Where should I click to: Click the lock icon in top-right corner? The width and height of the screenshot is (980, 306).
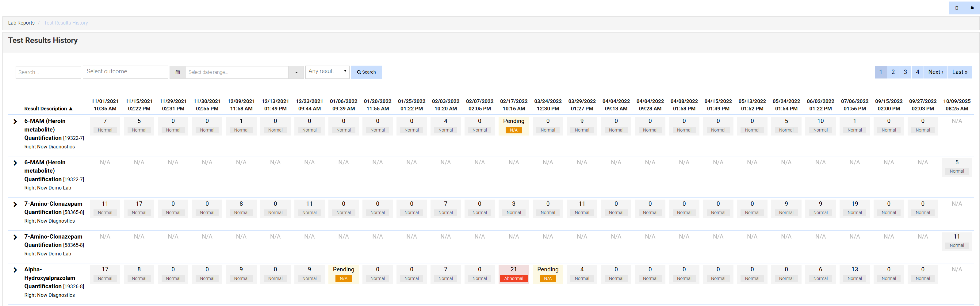pyautogui.click(x=972, y=8)
